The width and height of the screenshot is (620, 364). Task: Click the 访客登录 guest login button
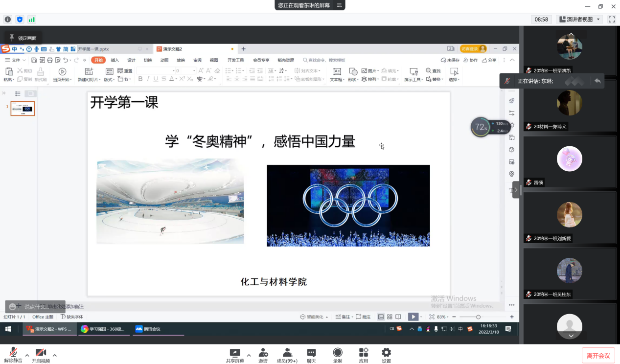(x=473, y=49)
